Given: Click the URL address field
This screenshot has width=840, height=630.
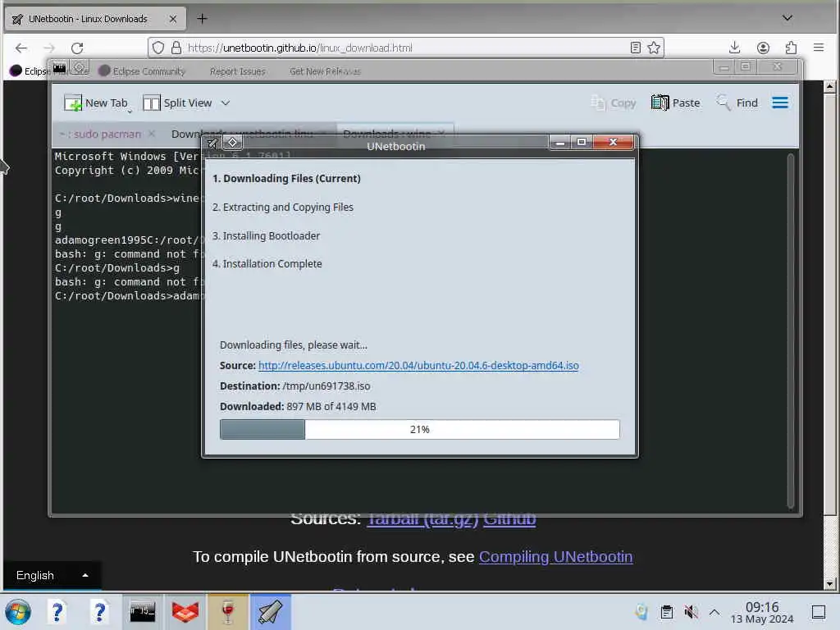Looking at the screenshot, I should coord(407,48).
